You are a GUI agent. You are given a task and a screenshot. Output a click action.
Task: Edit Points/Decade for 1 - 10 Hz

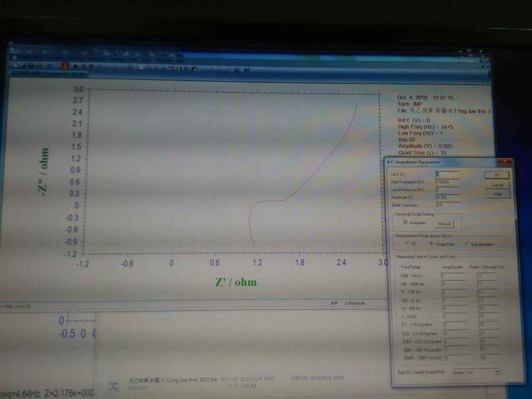click(x=489, y=316)
